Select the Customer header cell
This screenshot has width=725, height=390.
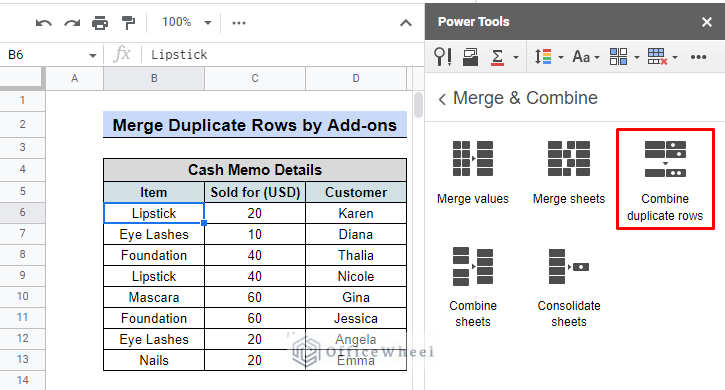point(356,192)
